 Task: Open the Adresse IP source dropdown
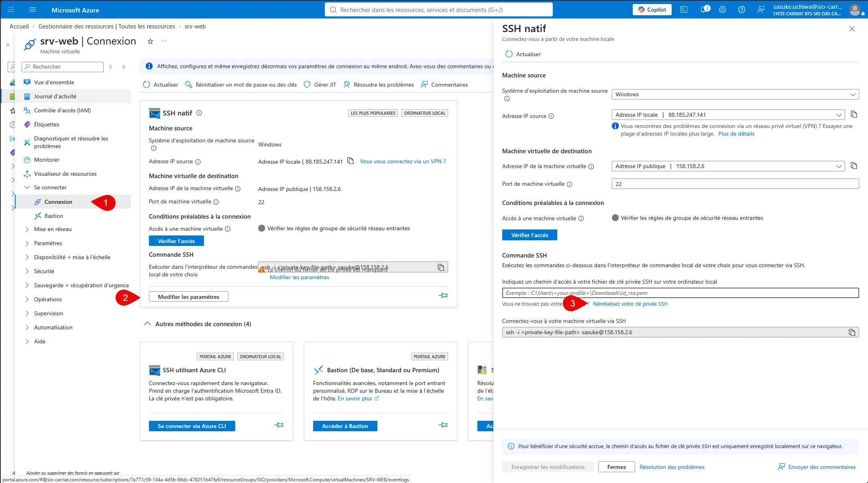(728, 115)
